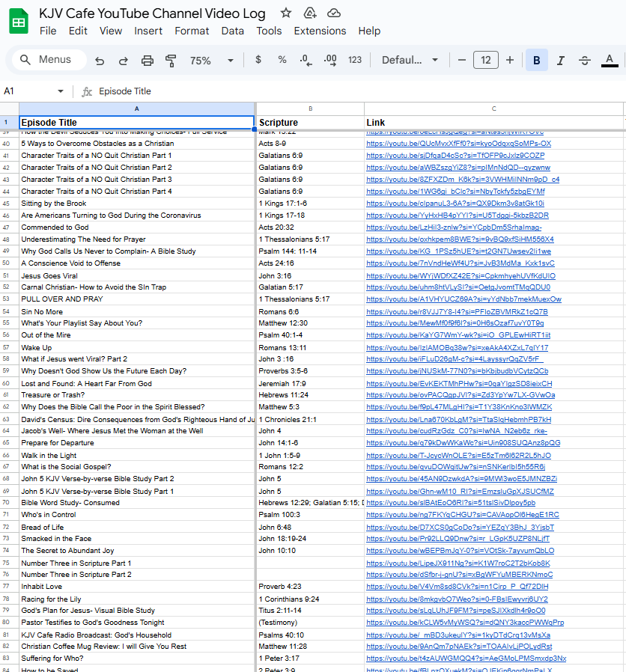Image resolution: width=626 pixels, height=672 pixels.
Task: Format as percent icon
Action: (282, 60)
